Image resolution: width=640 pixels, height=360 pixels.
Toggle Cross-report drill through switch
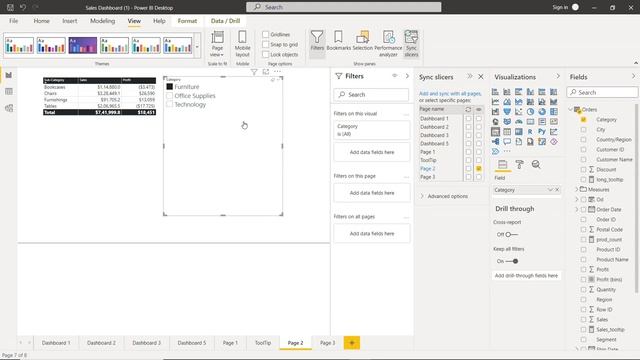coord(511,234)
